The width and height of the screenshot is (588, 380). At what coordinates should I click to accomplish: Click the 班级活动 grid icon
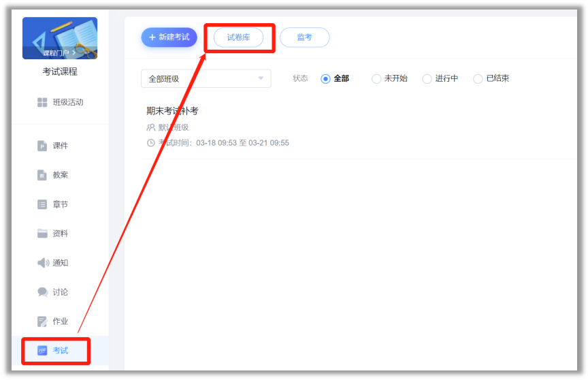pos(42,102)
